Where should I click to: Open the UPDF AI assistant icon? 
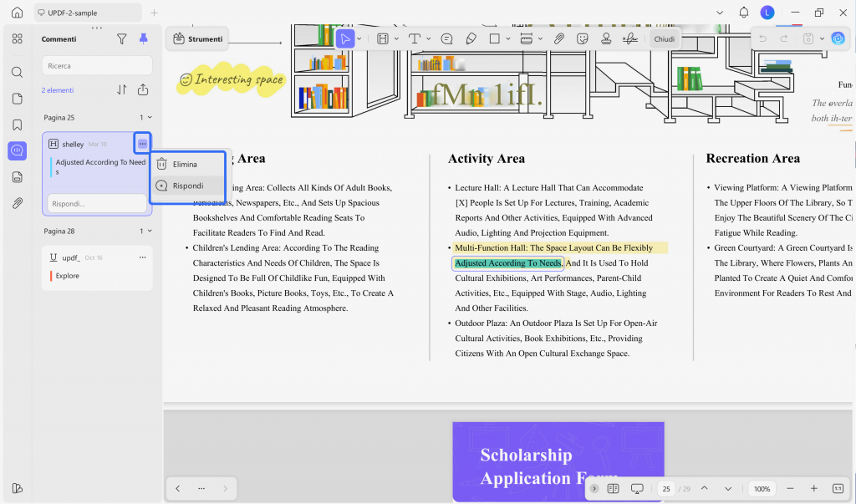838,38
